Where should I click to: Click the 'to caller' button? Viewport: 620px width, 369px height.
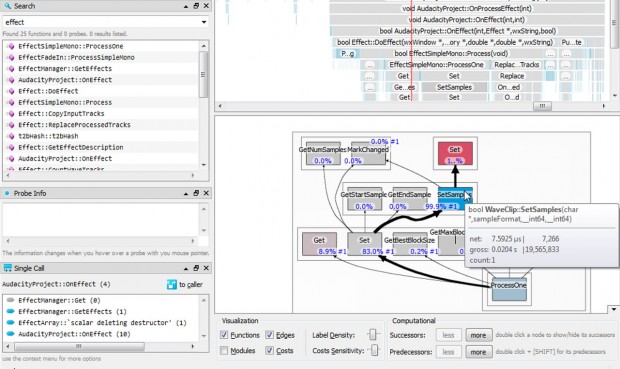point(185,284)
